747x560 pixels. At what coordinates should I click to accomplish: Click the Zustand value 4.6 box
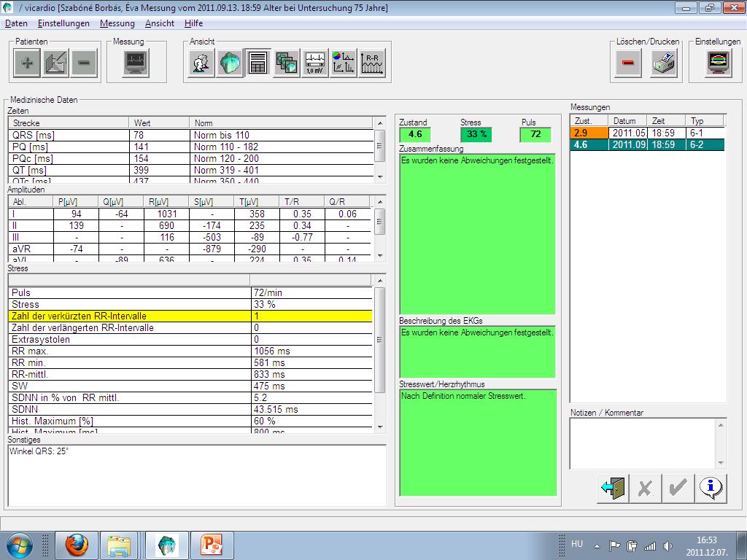tap(415, 134)
